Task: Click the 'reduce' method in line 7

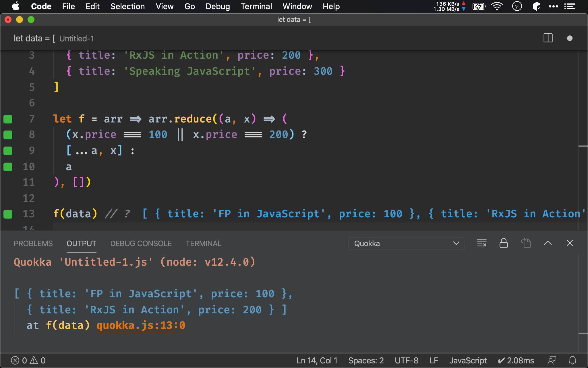Action: (x=193, y=119)
